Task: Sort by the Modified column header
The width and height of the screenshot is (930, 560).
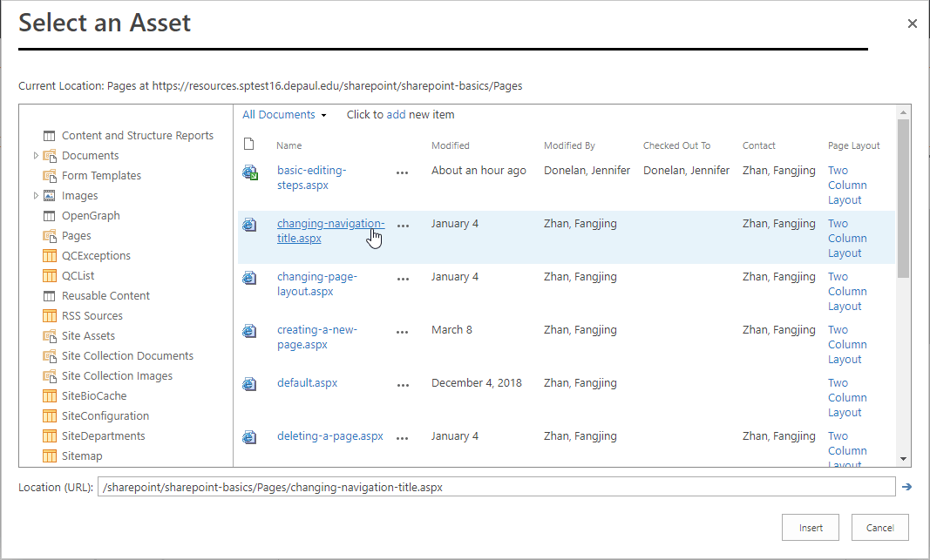Action: pos(450,145)
